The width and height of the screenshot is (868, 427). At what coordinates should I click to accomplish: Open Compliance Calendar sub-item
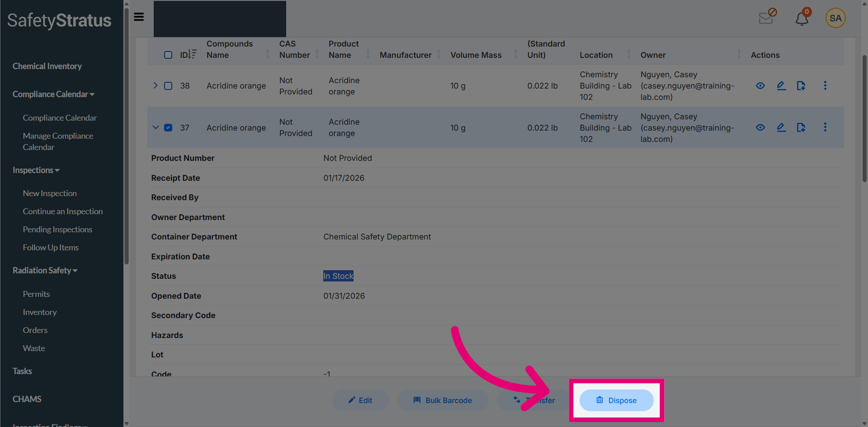pyautogui.click(x=60, y=117)
